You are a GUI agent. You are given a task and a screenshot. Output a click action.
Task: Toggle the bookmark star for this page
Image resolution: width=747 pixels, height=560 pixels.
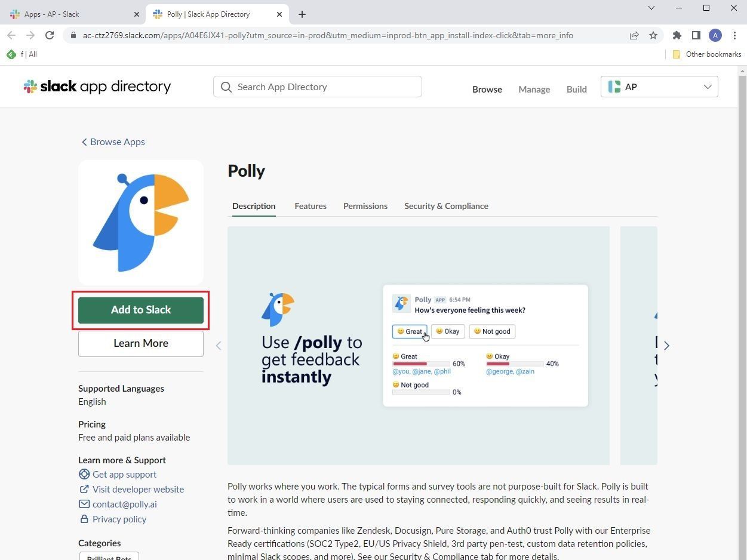(x=653, y=35)
